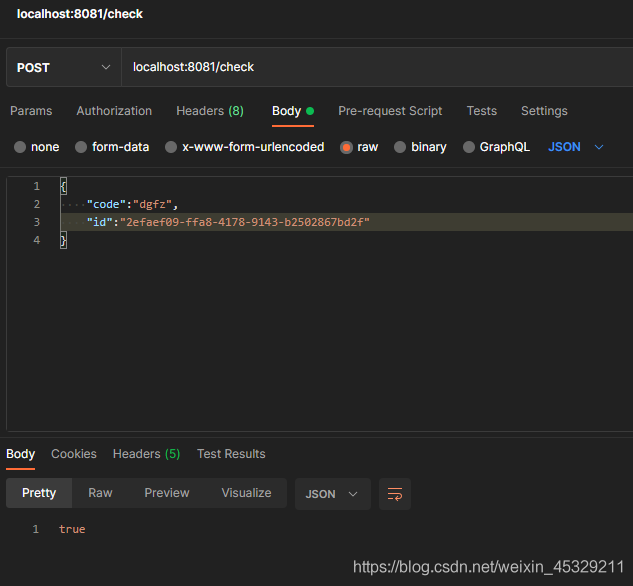This screenshot has width=633, height=586.
Task: Select the raw body radio button
Action: tap(347, 147)
